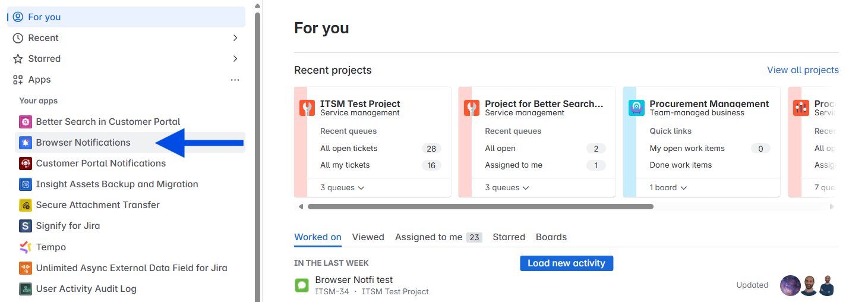Viewport: 868px width, 302px height.
Task: Click the ITSM-34 issue type icon
Action: (302, 285)
